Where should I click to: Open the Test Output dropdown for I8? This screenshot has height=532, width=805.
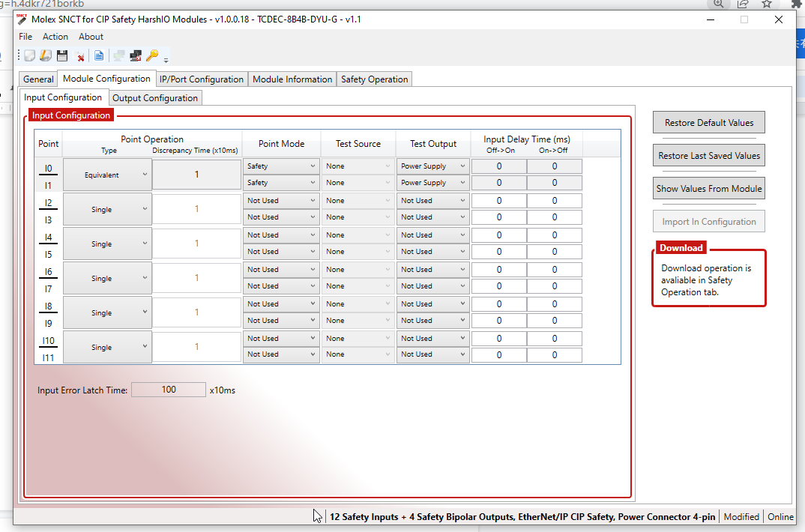pos(432,303)
